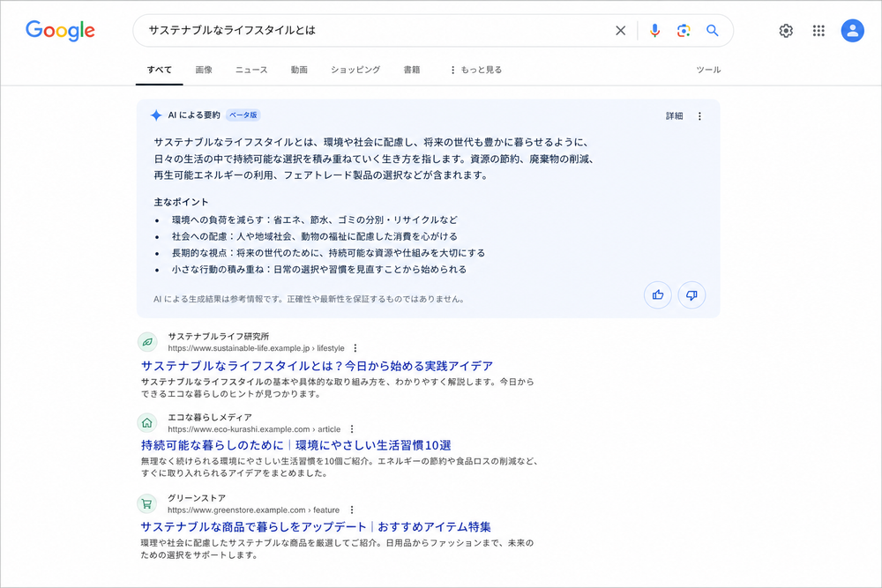Switch to the 書籍 tab
Screen dimensions: 882x588
click(412, 70)
